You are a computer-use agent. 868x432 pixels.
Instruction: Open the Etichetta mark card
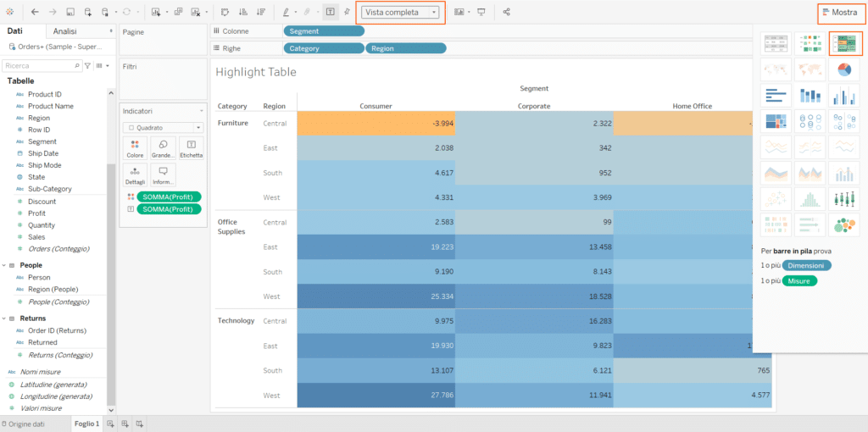click(191, 149)
